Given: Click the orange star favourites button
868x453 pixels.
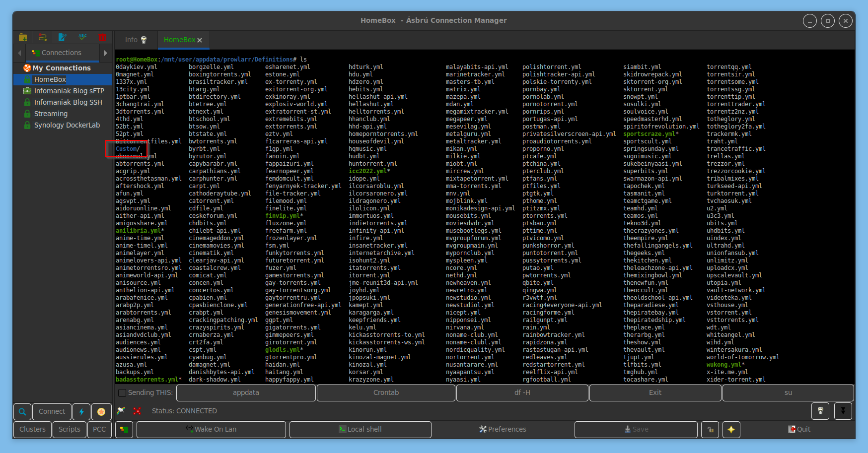Looking at the screenshot, I should (x=101, y=411).
